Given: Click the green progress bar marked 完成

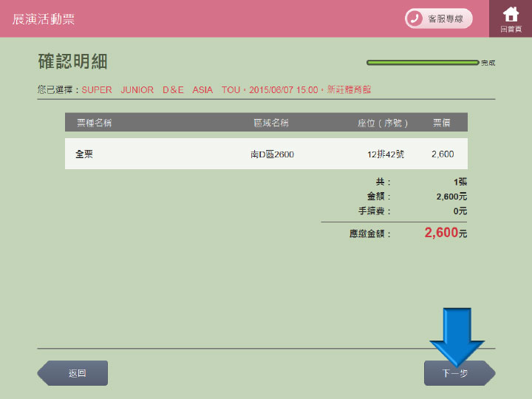Looking at the screenshot, I should [x=423, y=63].
